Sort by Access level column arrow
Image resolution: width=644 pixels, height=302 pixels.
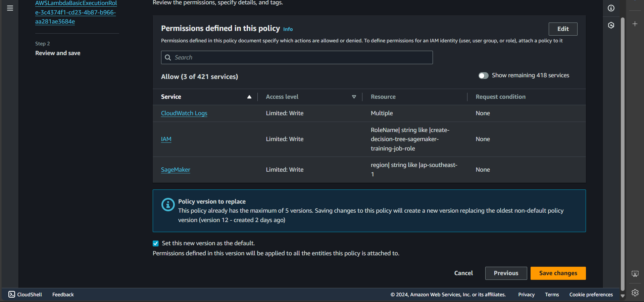click(x=354, y=97)
